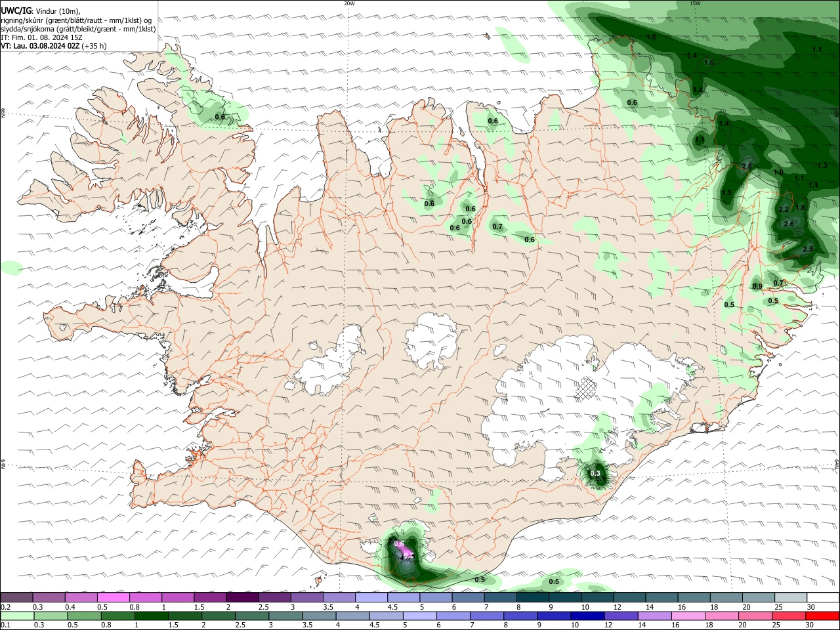Click the valid time line 'VT: Lau. 03.08.2024 02Z'

click(41, 46)
